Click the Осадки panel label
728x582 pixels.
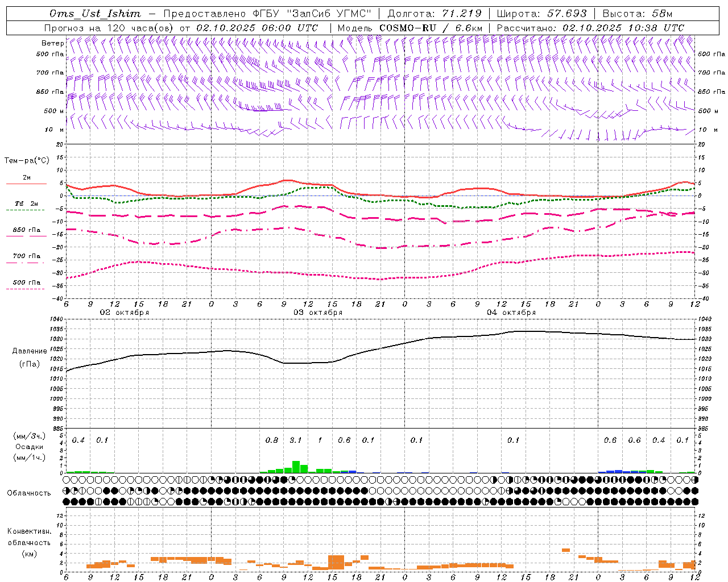[30, 447]
